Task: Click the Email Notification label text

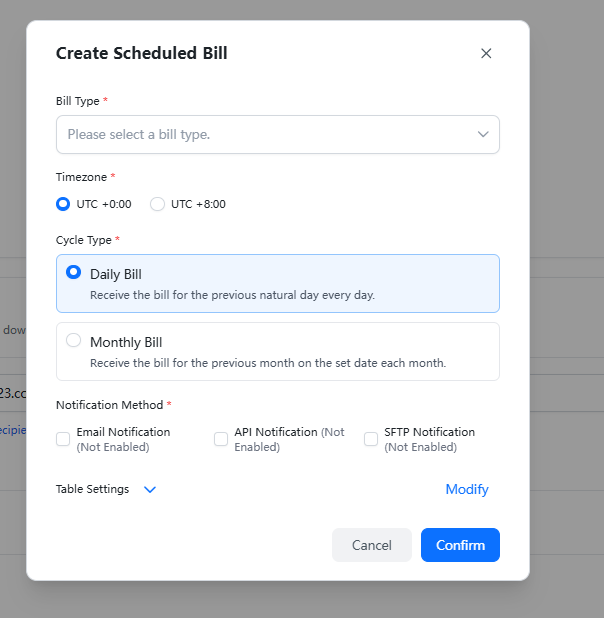Action: 123,432
